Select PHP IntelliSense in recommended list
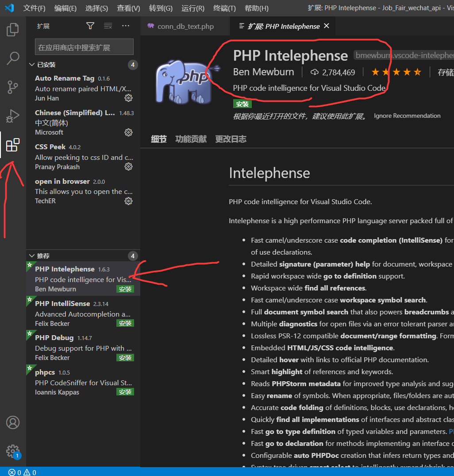Image resolution: width=454 pixels, height=476 pixels. pyautogui.click(x=83, y=313)
